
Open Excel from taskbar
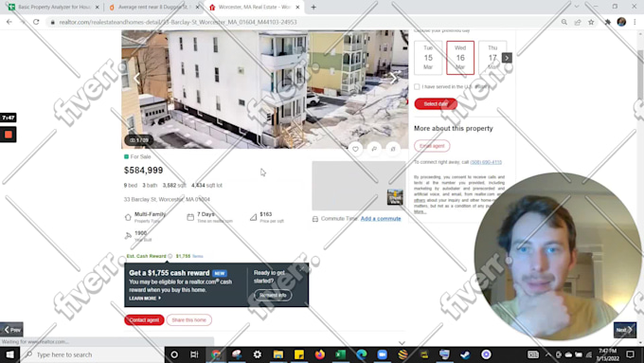[x=341, y=354]
